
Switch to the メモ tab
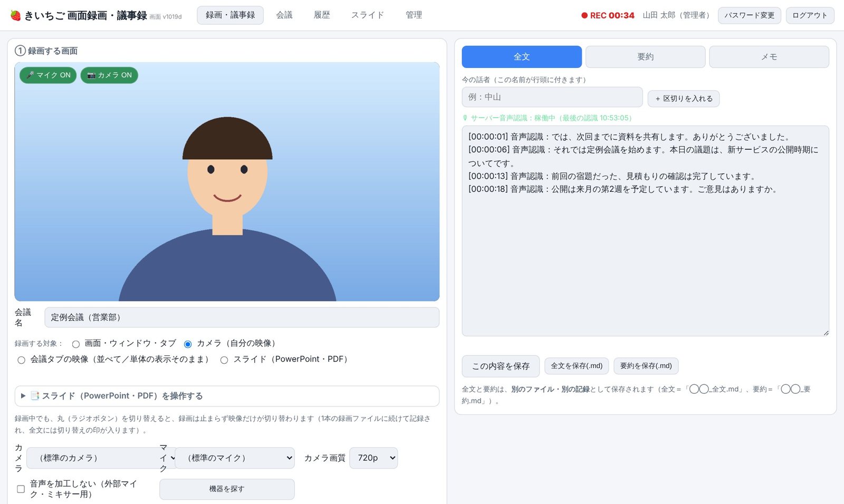click(x=769, y=57)
